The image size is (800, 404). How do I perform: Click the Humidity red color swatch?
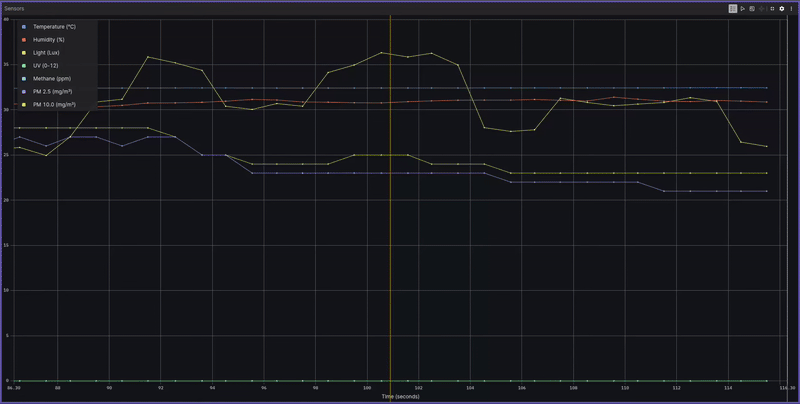coord(24,39)
